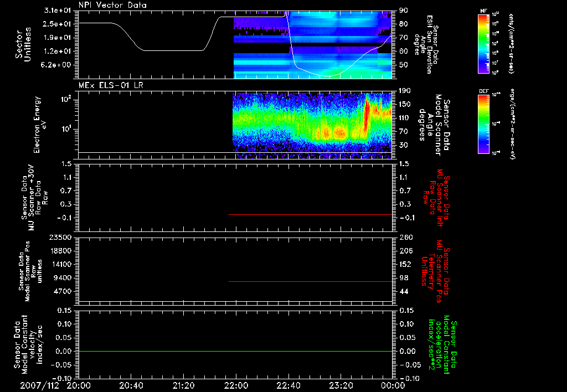Image resolution: width=567 pixels, height=392 pixels.
Task: Click the '2007/112' date label
Action: click(39, 385)
